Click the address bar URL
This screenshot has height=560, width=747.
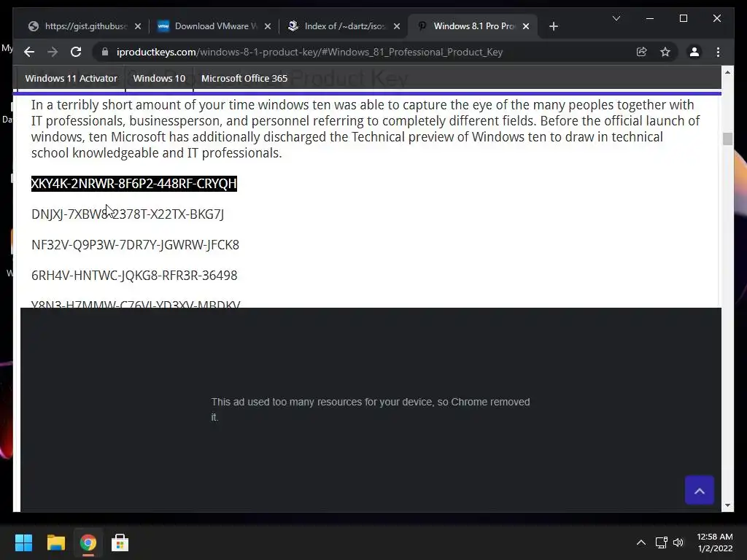pos(309,52)
